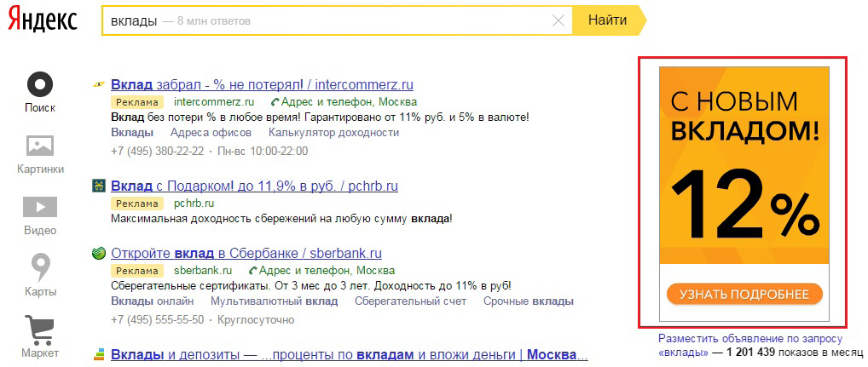Click the phone number +7 (495) 555-55-50

coord(157,320)
